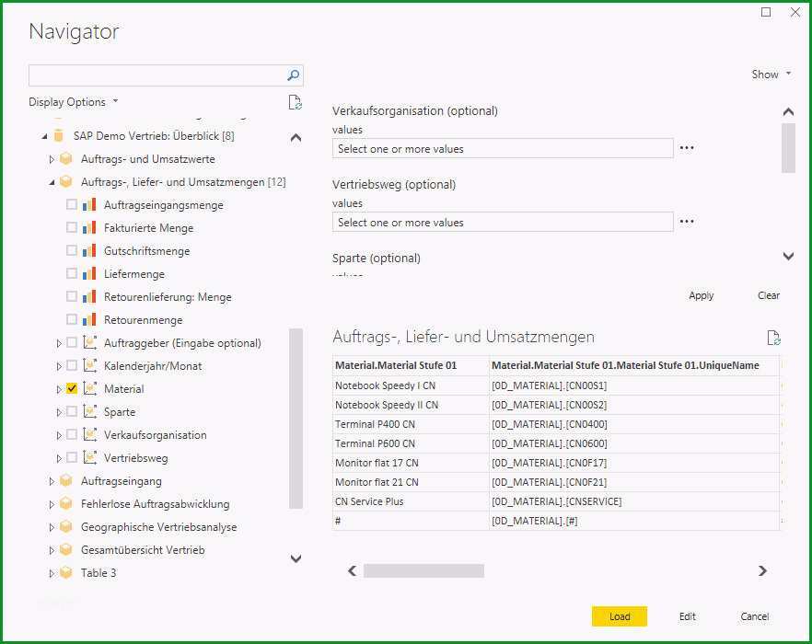Expand the Auftragseingang cube node
The height and width of the screenshot is (644, 812).
pyautogui.click(x=52, y=481)
